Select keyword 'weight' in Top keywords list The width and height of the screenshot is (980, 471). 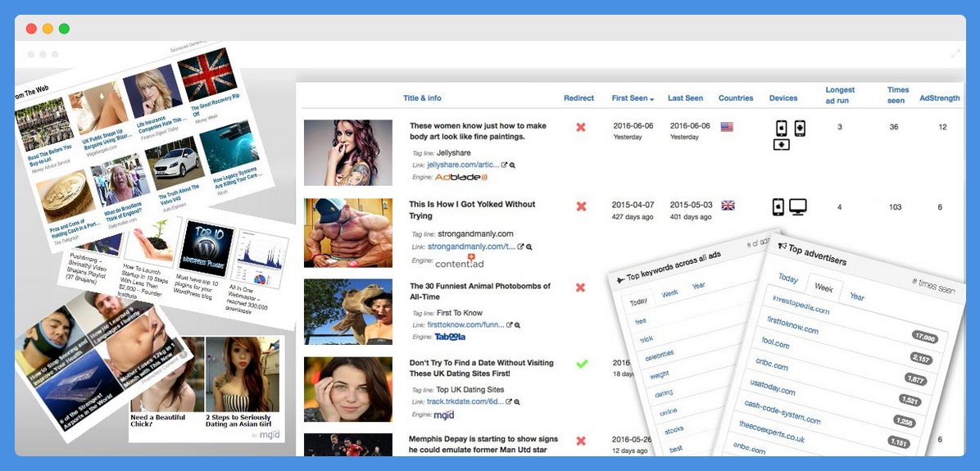point(660,375)
